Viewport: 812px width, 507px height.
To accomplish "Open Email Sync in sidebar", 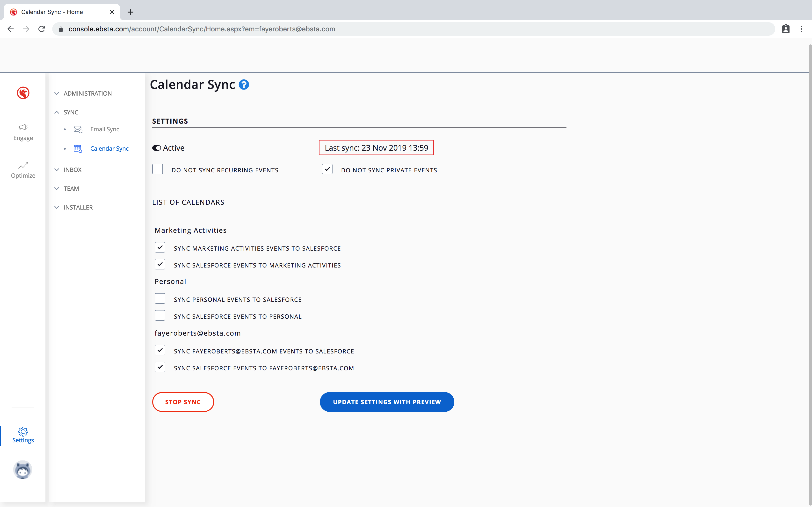I will (x=104, y=129).
